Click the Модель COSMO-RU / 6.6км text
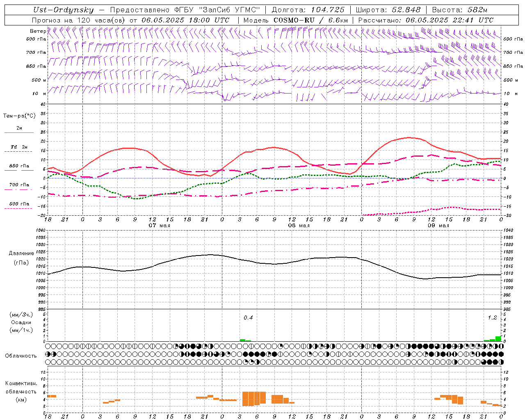The image size is (525, 420). pos(296,20)
